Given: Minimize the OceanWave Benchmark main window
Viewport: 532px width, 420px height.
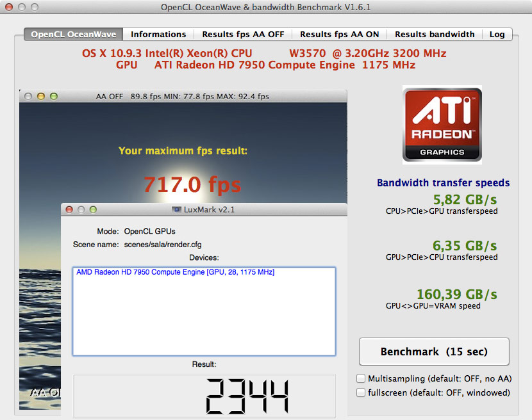Looking at the screenshot, I should pos(22,7).
